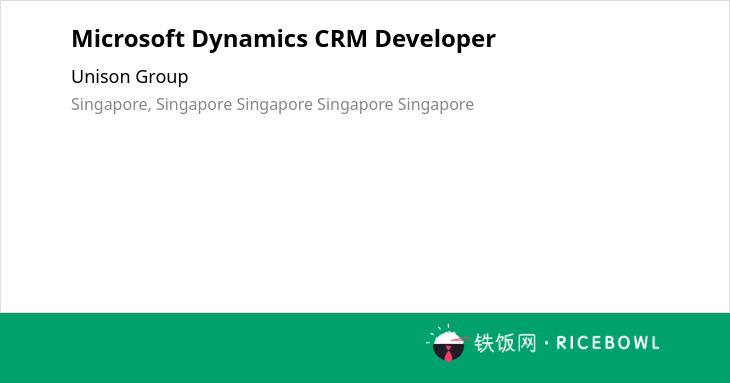Image resolution: width=730 pixels, height=383 pixels.
Task: Click the word Developer in the title
Action: (x=435, y=39)
